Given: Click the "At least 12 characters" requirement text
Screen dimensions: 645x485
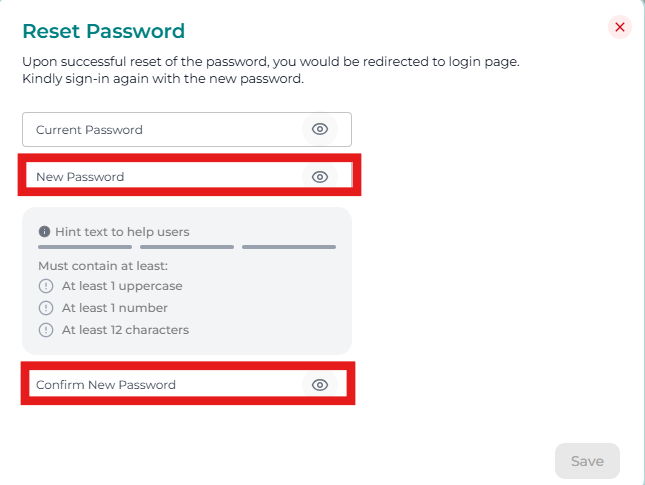Looking at the screenshot, I should [x=125, y=330].
